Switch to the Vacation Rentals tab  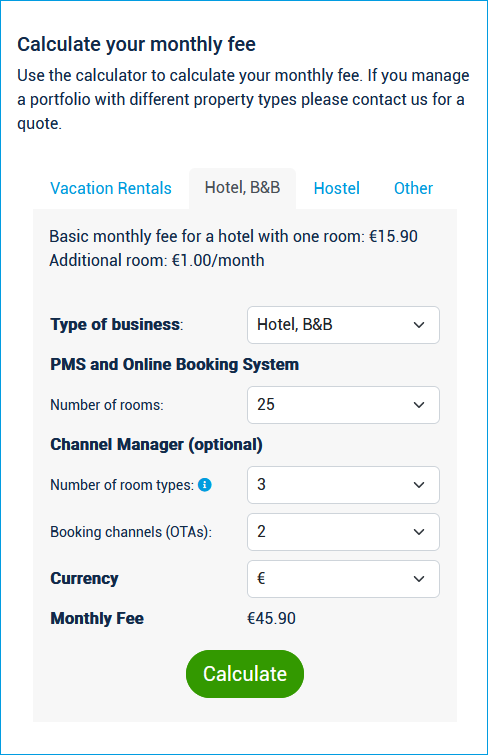coord(111,188)
